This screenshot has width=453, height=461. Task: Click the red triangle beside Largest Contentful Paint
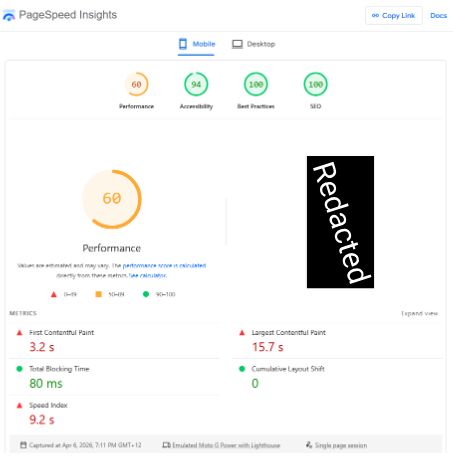242,333
